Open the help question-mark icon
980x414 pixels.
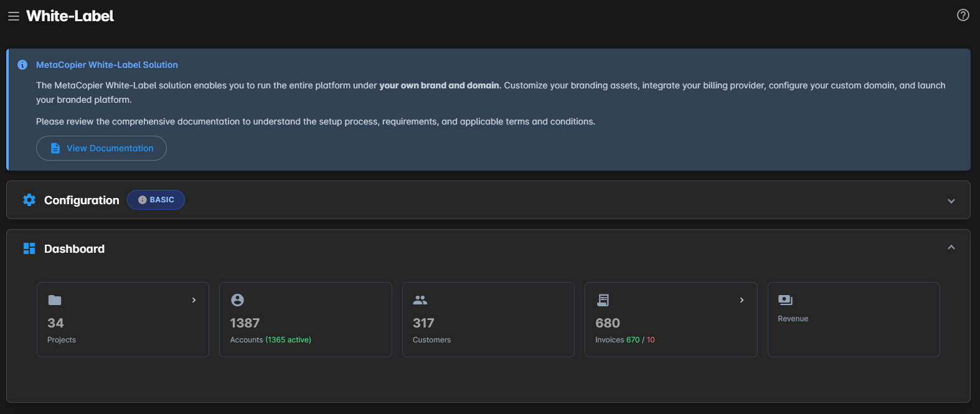(x=963, y=15)
